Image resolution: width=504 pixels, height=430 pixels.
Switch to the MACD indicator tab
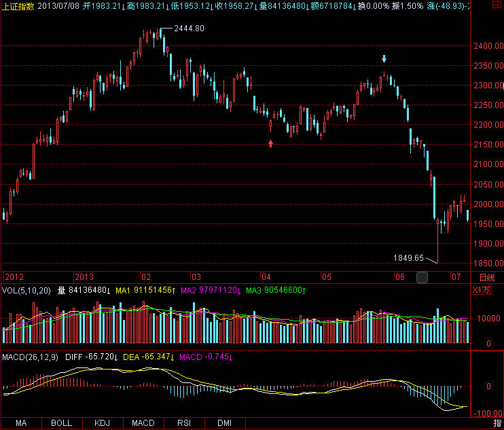[x=143, y=423]
